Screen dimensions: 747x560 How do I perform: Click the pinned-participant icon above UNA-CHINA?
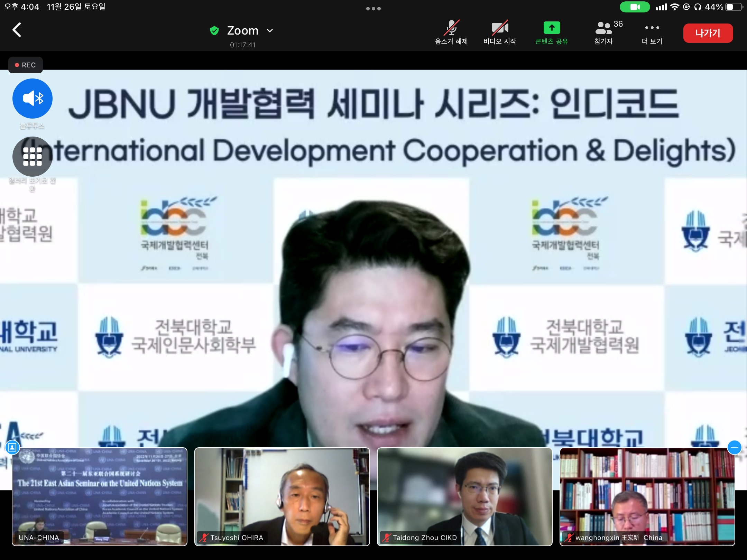point(12,447)
